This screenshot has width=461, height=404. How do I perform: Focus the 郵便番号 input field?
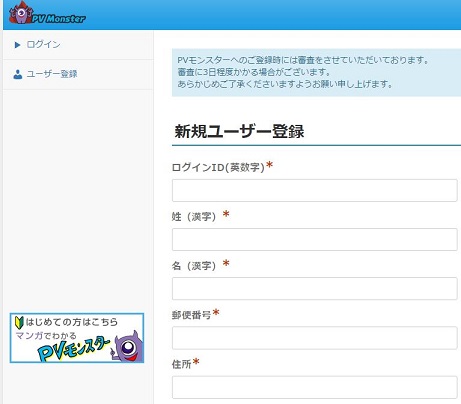314,338
